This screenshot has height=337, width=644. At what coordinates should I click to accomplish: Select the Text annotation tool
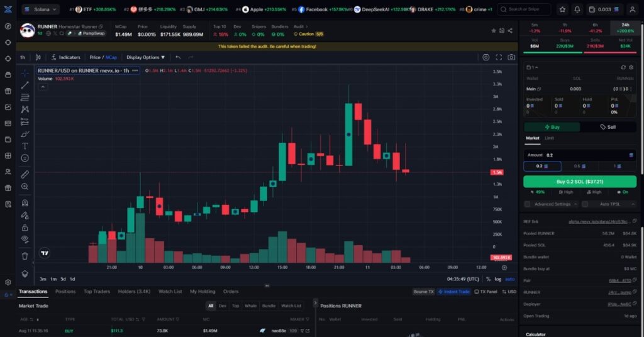(25, 146)
